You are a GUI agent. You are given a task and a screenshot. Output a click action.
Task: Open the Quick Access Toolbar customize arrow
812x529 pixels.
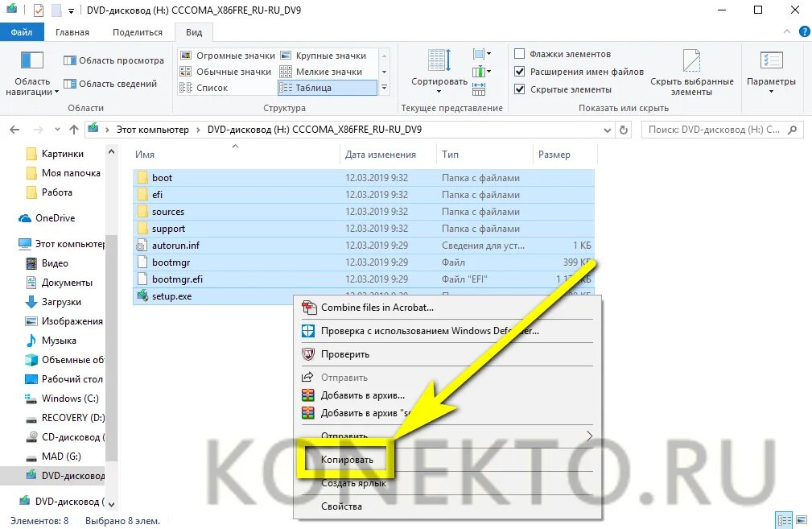click(71, 10)
